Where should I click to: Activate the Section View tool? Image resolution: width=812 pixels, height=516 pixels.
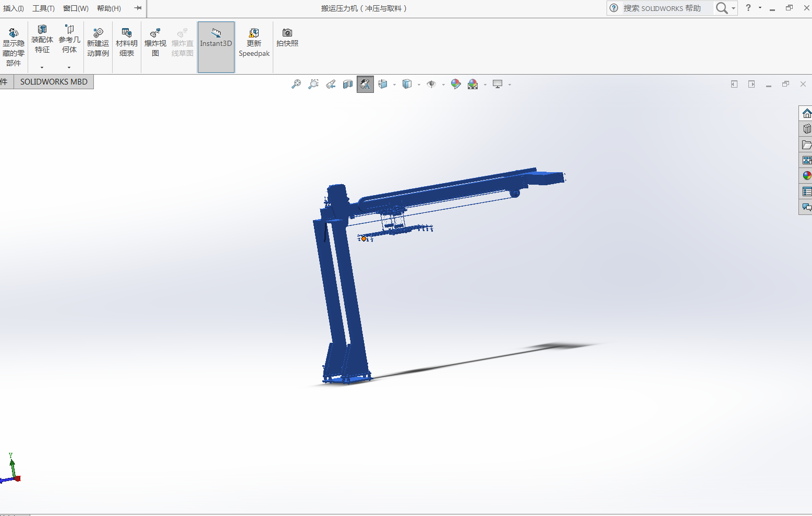[x=348, y=84]
